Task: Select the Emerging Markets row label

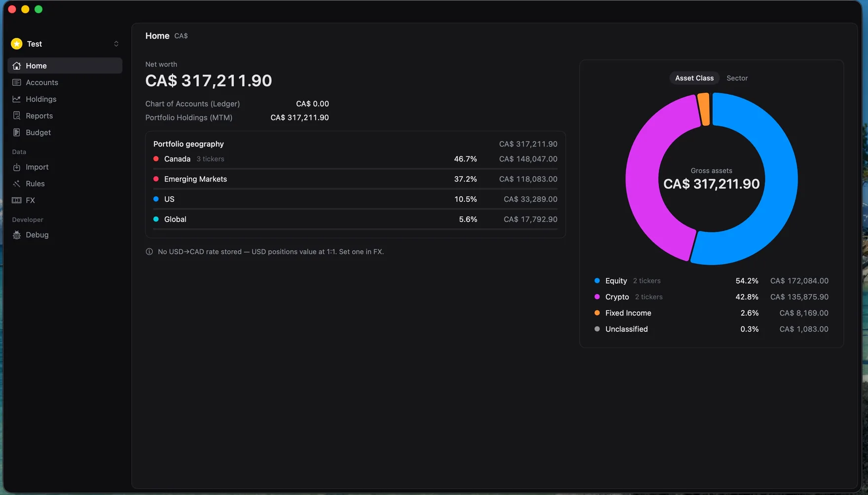Action: tap(195, 179)
